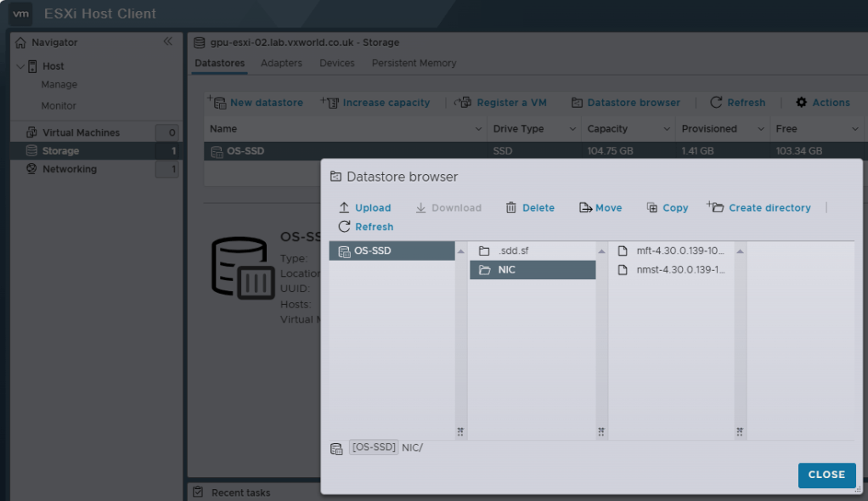Screen dimensions: 868x501
Task: Open the Actions gear menu
Action: (801, 103)
